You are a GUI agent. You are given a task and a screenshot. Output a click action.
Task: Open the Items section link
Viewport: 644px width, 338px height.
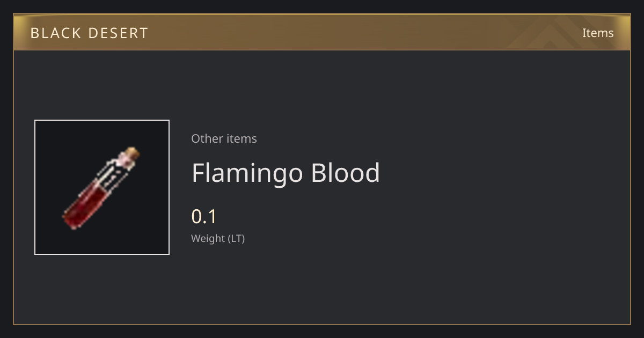[598, 33]
